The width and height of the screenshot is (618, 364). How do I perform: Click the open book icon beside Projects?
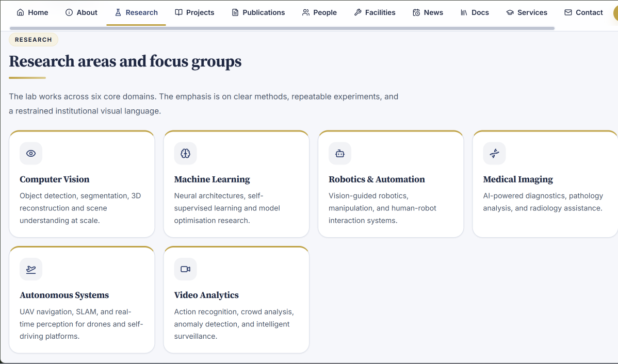coord(178,12)
